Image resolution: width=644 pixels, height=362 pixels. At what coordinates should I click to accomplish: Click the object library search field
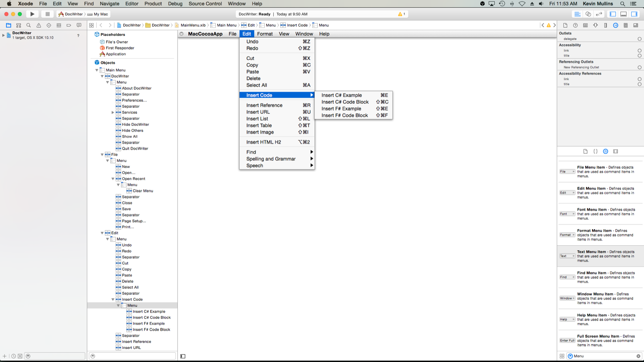coord(604,356)
